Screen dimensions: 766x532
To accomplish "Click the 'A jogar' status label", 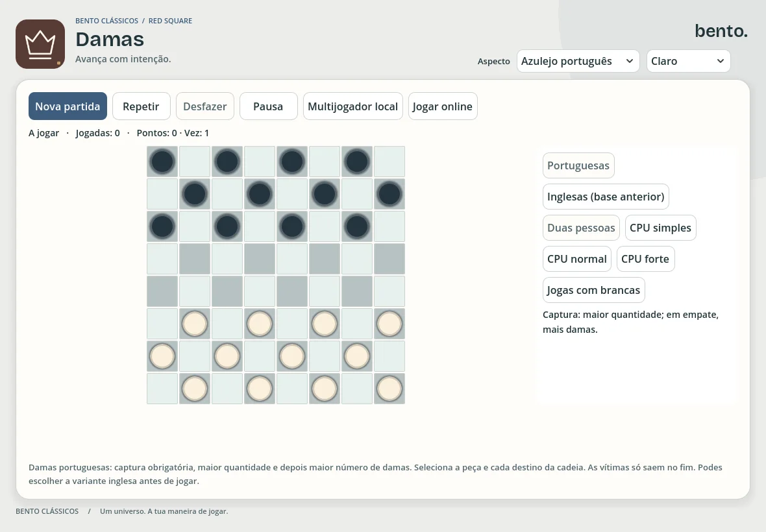I will pos(43,133).
